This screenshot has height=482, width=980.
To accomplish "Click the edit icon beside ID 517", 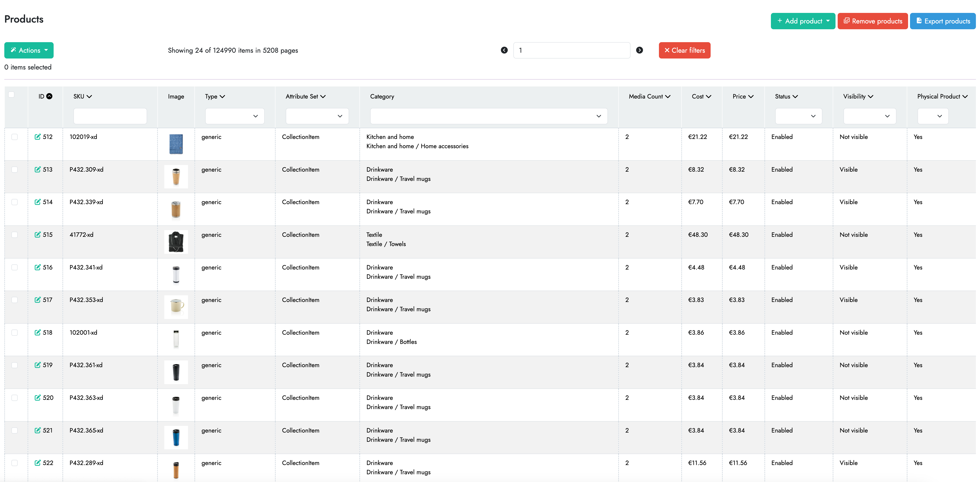I will 38,300.
